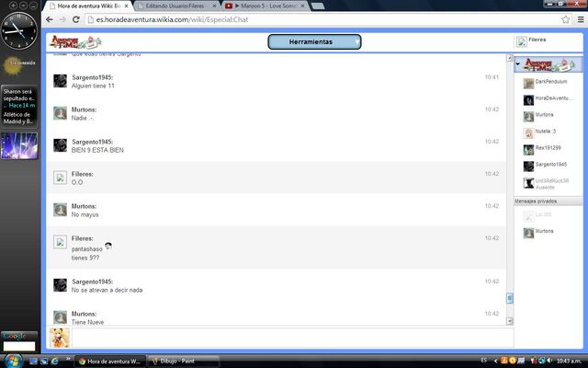Click the message text 'No mayus'
Image resolution: width=588 pixels, height=368 pixels.
tap(85, 214)
